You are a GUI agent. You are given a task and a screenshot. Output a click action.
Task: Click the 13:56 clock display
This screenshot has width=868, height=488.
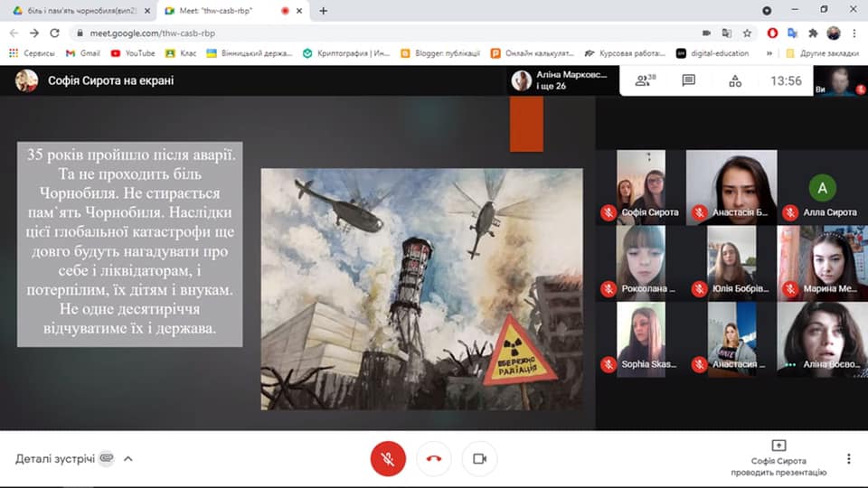[x=786, y=80]
